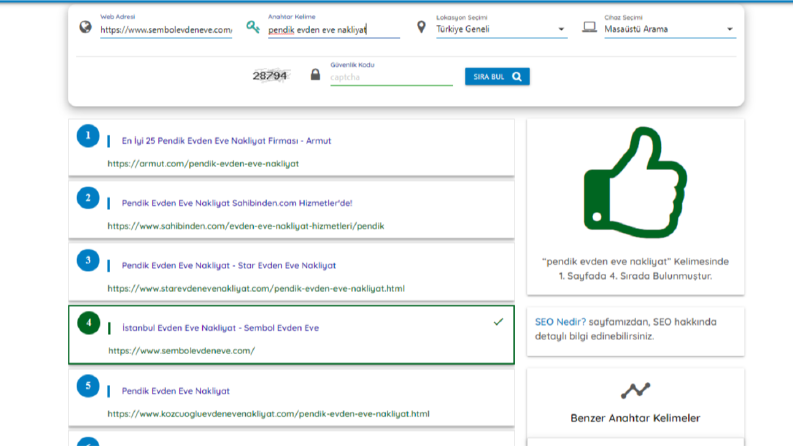Click the number 5 rank badge
793x446 pixels.
point(88,386)
